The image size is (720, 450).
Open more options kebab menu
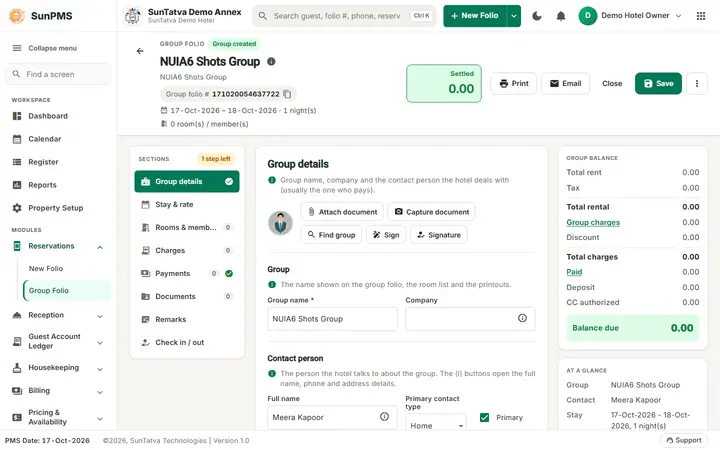point(697,84)
